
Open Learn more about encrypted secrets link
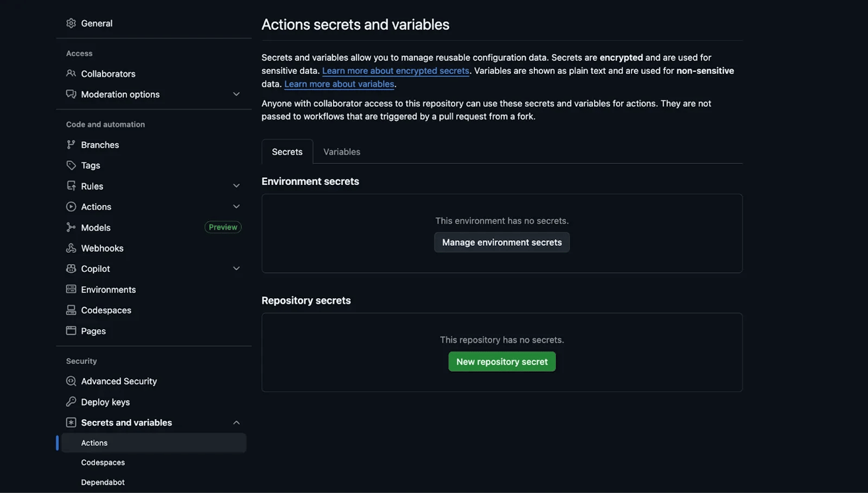[395, 71]
